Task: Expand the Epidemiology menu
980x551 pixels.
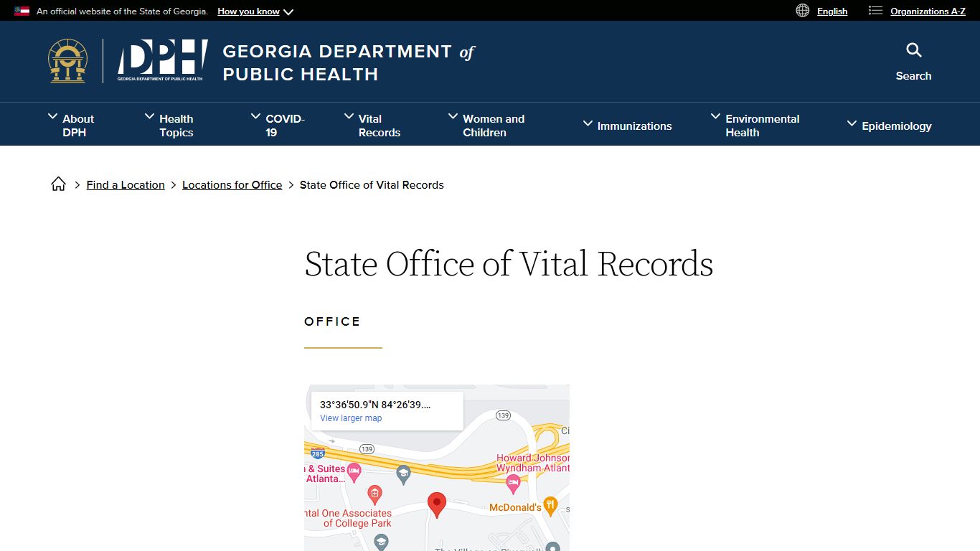Action: tap(889, 126)
